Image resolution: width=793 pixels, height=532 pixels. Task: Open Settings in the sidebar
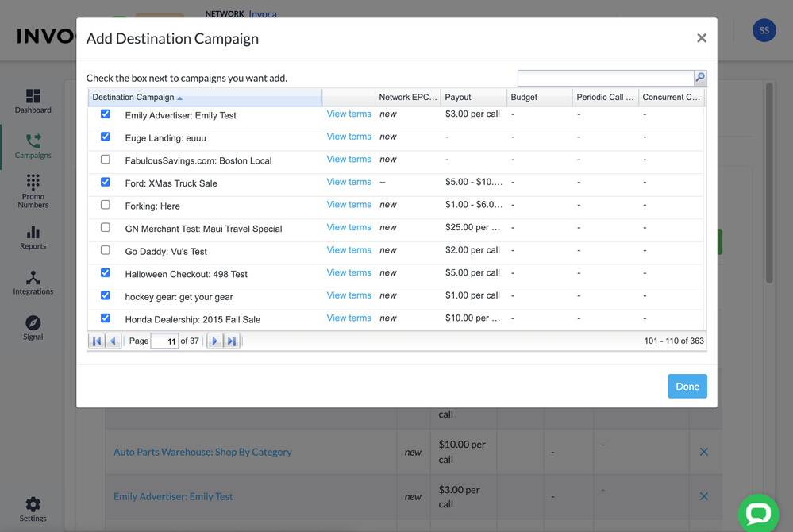pyautogui.click(x=33, y=510)
